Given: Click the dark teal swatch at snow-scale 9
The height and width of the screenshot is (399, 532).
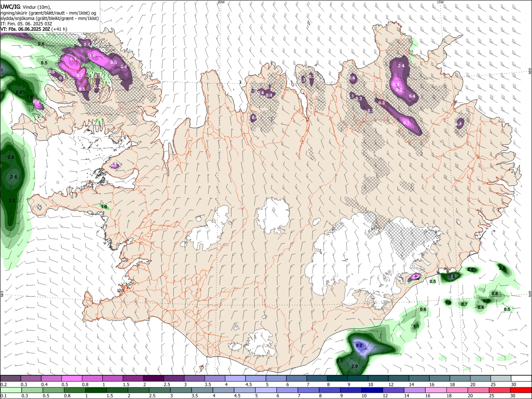Looking at the screenshot, I should coord(358,379).
